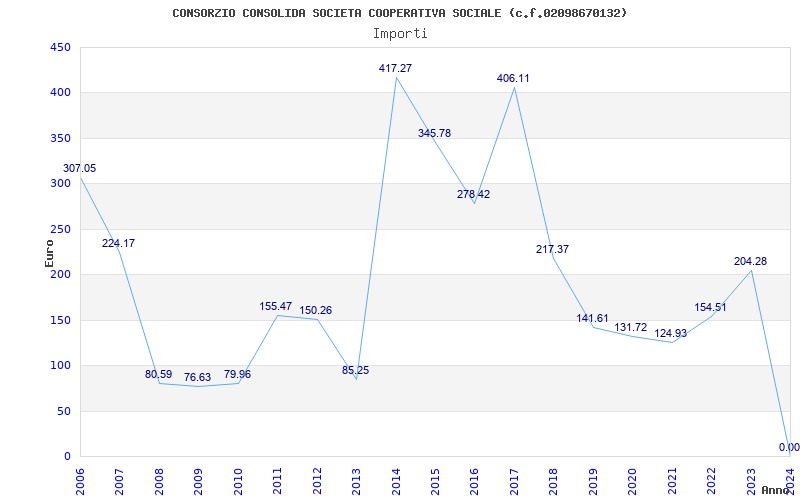800x500 pixels.
Task: Click the 200 Euro axis tick
Action: [x=59, y=274]
